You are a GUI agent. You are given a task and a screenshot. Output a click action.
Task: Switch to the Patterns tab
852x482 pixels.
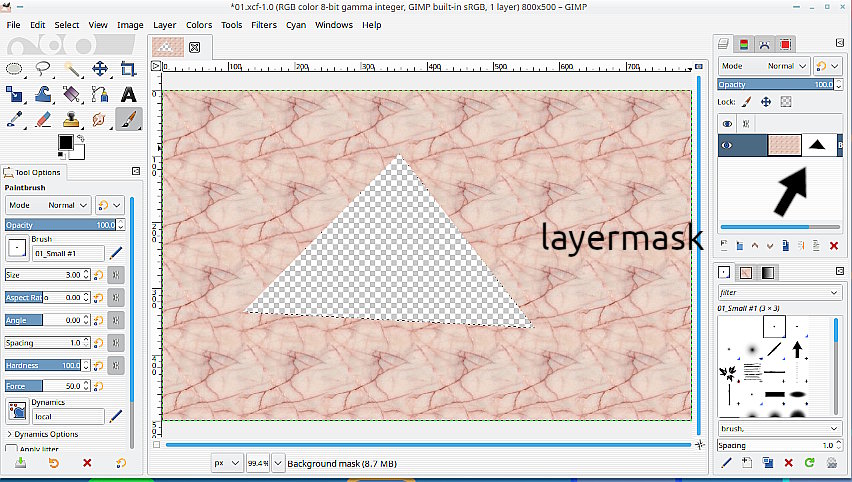(746, 273)
